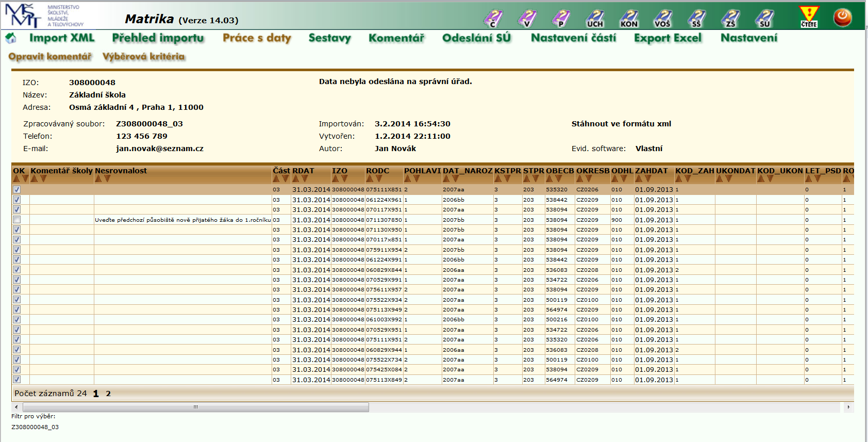This screenshot has width=868, height=442.
Task: Open the VOŠ help book icon
Action: (662, 18)
